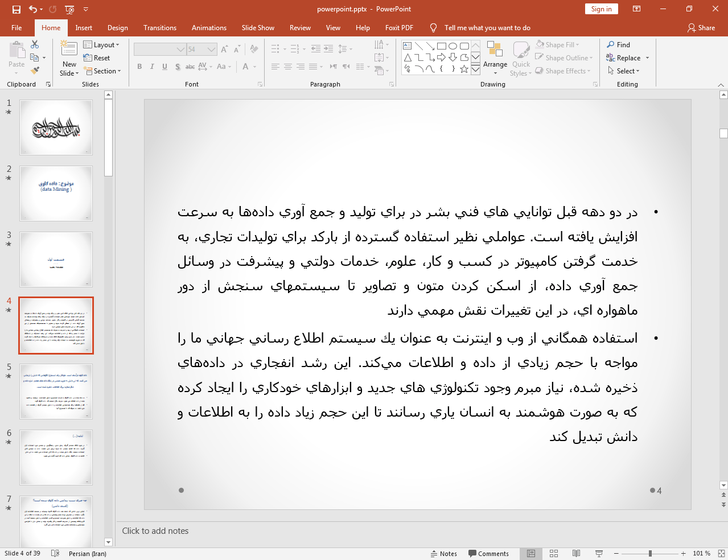Open the Select dropdown in Editing
Image resolution: width=728 pixels, height=560 pixels.
[x=624, y=71]
